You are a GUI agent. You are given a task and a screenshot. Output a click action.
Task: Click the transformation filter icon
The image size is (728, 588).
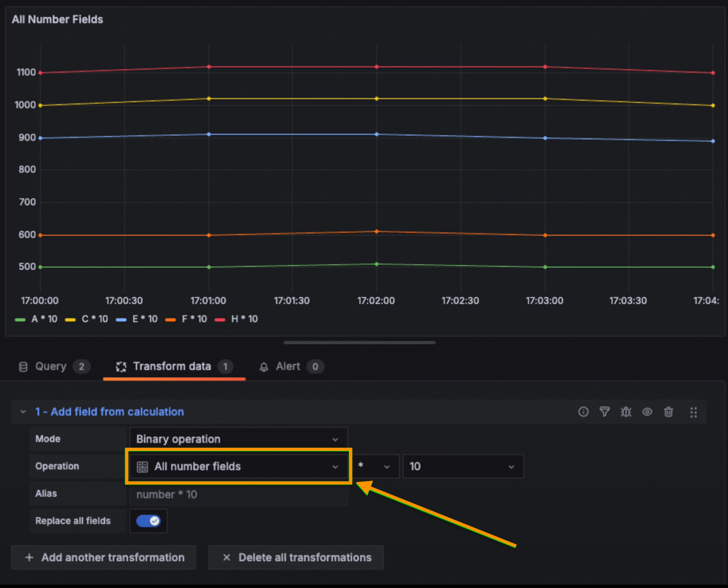605,412
